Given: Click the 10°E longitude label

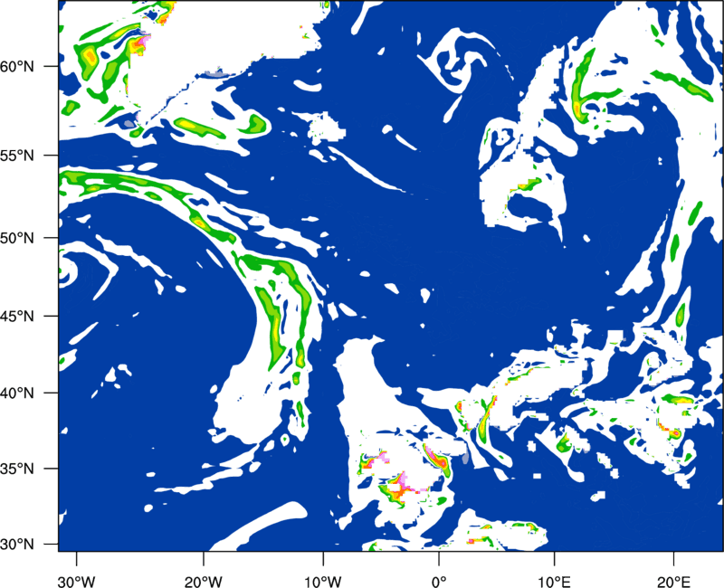Looking at the screenshot, I should pos(555,581).
